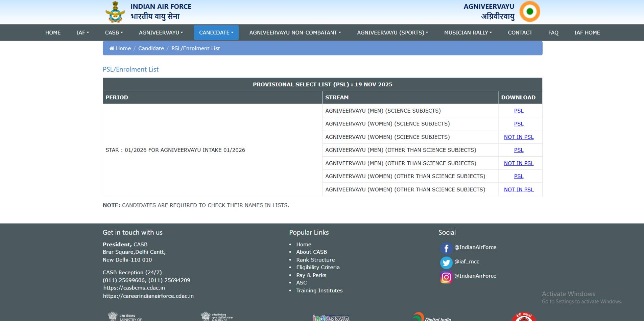Open the Facebook page via its icon
Screen dimensions: 644x321
click(447, 248)
